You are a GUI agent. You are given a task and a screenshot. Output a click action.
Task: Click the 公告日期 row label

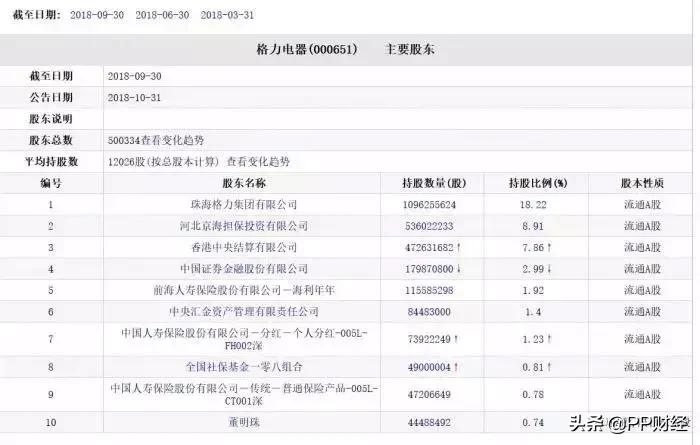(51, 98)
